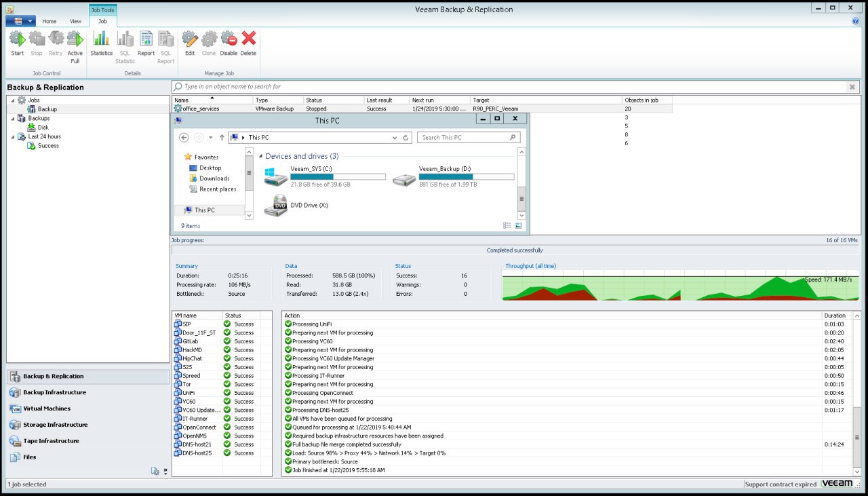
Task: Select the Backup node under Jobs
Action: [47, 109]
